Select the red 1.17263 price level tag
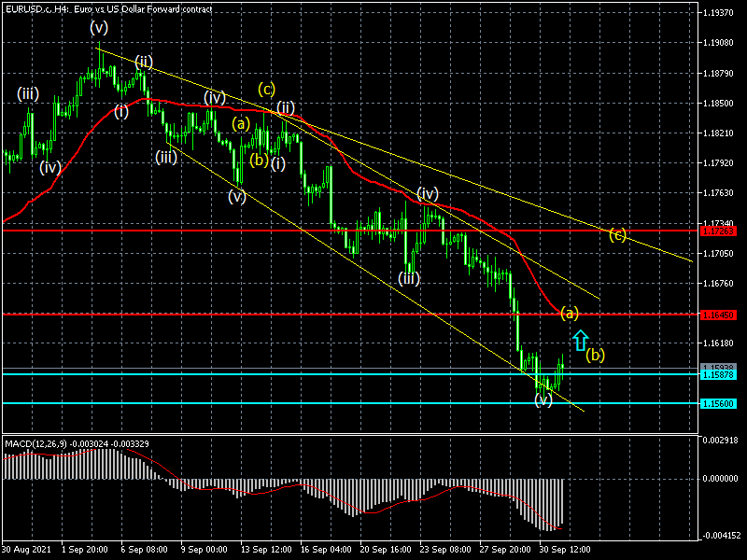The height and width of the screenshot is (560, 747). coord(721,231)
